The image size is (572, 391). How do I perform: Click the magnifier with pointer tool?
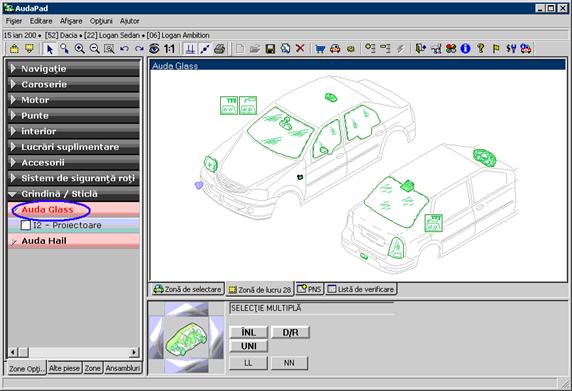65,49
